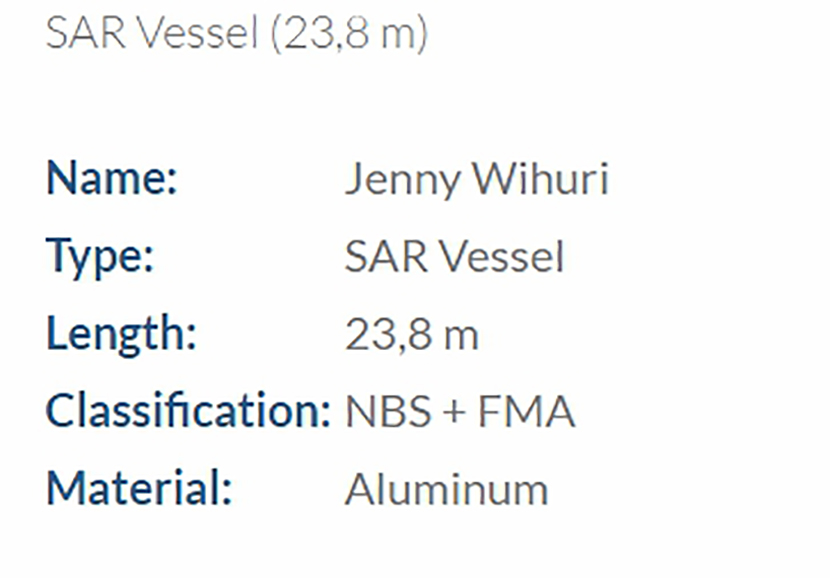
Task: Click the "Length:" field label
Action: pos(121,334)
